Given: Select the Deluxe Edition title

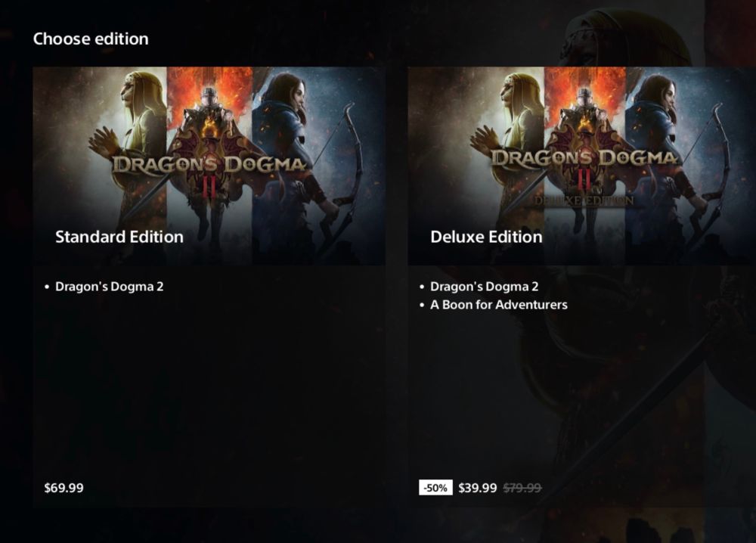Looking at the screenshot, I should 486,237.
